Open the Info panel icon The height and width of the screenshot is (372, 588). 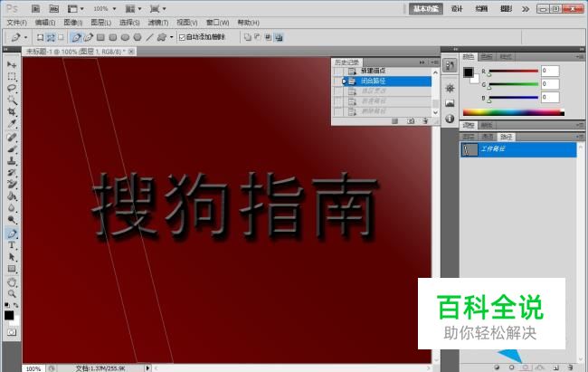[x=450, y=119]
